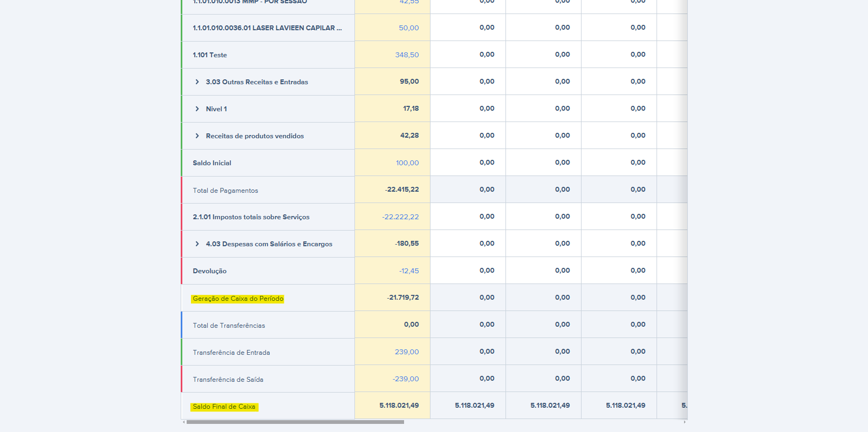Select the 2.1.01 Impostos totais sobre Serviços label
Image resolution: width=868 pixels, height=432 pixels.
pos(251,217)
